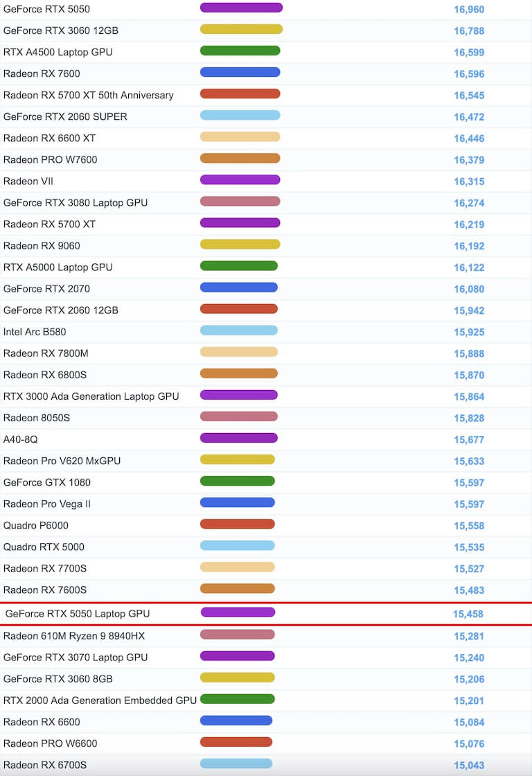Open GeForce RTX 2060 SUPER entry
Image resolution: width=532 pixels, height=776 pixels.
pyautogui.click(x=65, y=117)
